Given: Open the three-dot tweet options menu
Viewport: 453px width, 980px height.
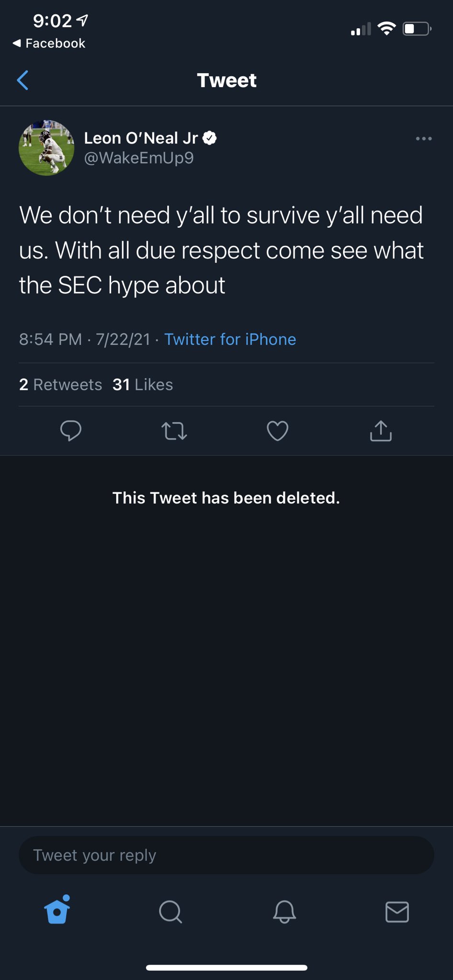Looking at the screenshot, I should [424, 139].
